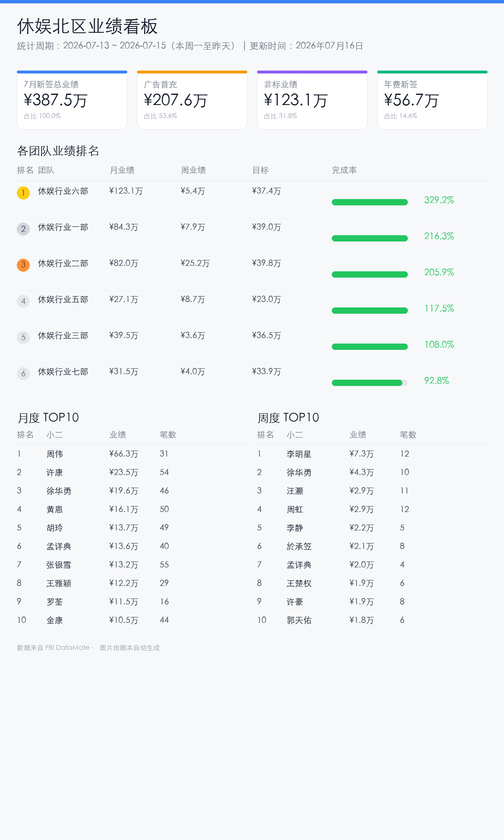Open the 年费新签 summary card
The height and width of the screenshot is (840, 504).
[432, 100]
